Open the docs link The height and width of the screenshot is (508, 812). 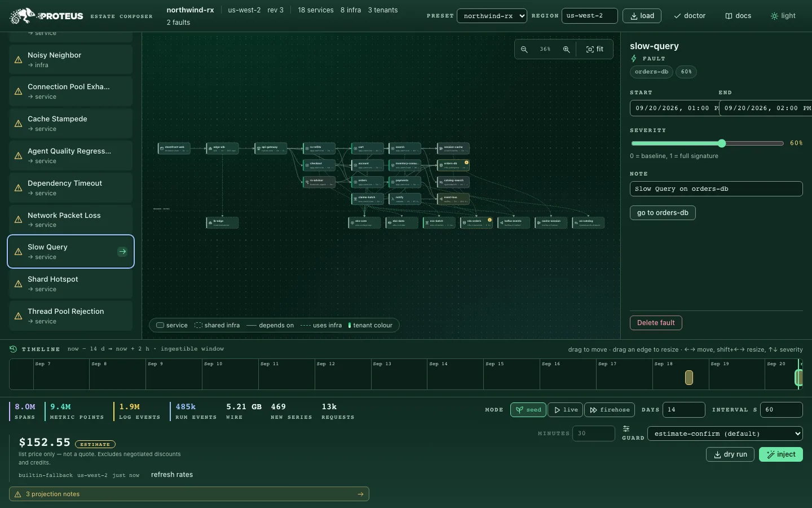pos(738,16)
